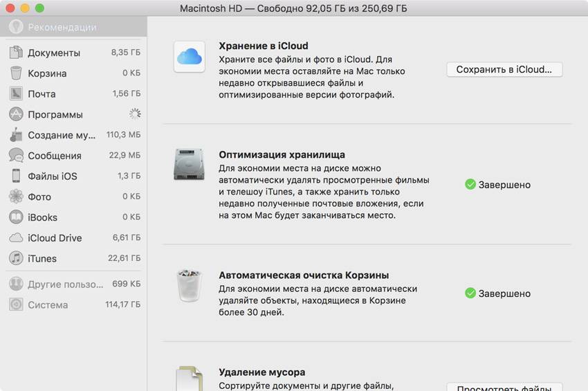The width and height of the screenshot is (588, 391).
Task: Click the iTunes music note icon
Action: pos(16,258)
